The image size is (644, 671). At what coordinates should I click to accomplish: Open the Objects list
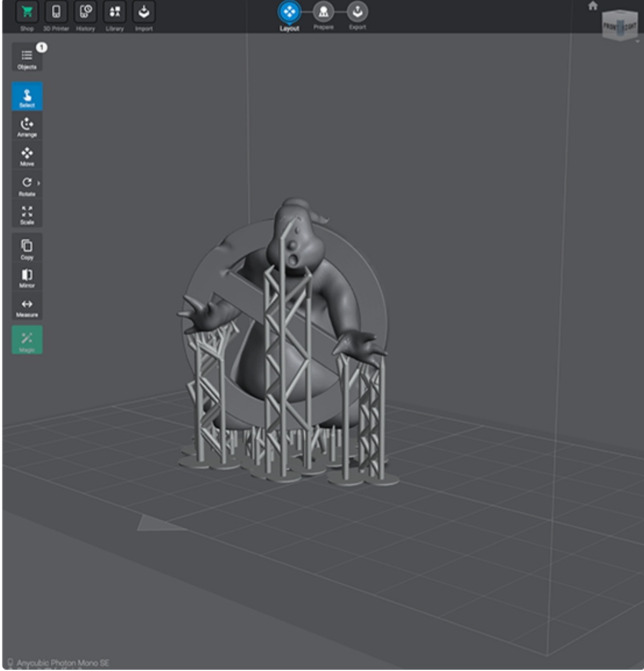[27, 57]
